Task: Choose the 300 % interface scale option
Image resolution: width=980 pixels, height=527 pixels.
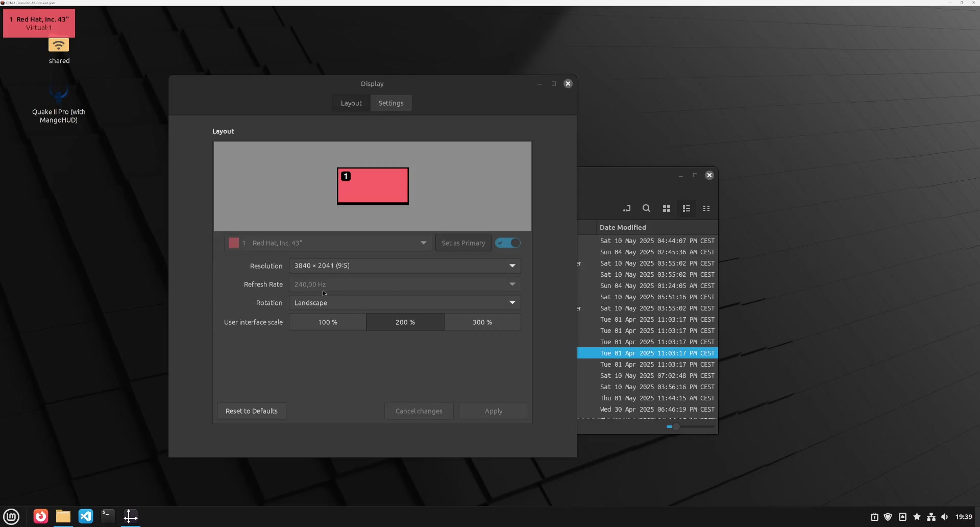Action: 482,322
